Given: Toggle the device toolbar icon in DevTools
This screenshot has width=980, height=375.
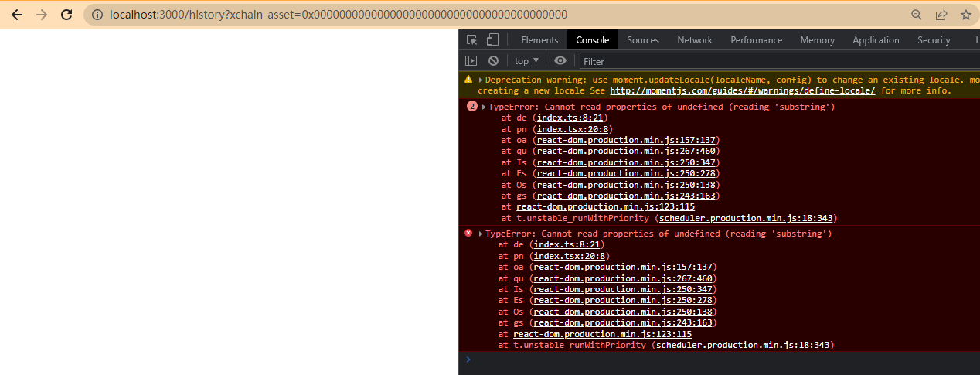Looking at the screenshot, I should tap(492, 40).
